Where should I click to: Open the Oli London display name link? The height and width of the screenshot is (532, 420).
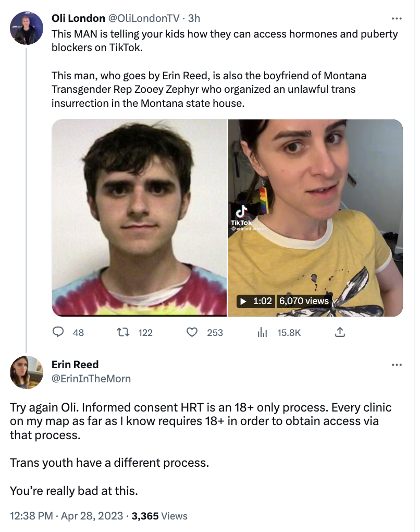click(x=78, y=19)
